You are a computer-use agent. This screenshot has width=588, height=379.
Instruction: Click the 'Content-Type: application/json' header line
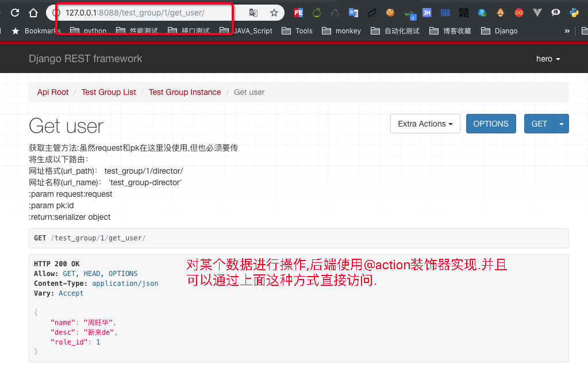point(96,284)
